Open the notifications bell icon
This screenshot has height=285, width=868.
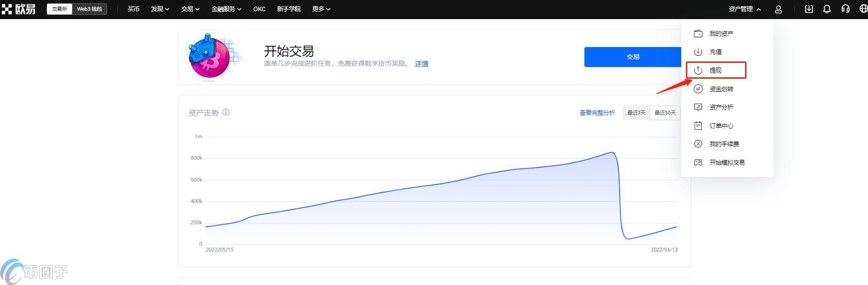(827, 9)
